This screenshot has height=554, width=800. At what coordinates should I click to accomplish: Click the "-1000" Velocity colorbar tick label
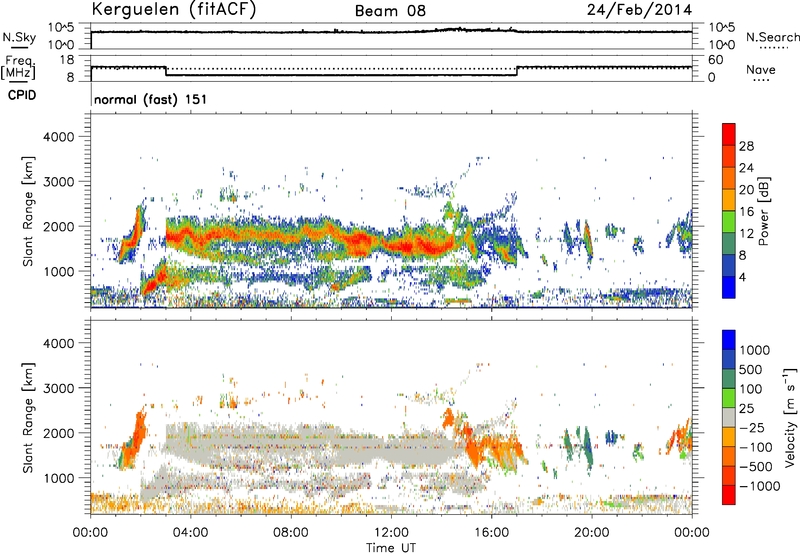(x=759, y=486)
